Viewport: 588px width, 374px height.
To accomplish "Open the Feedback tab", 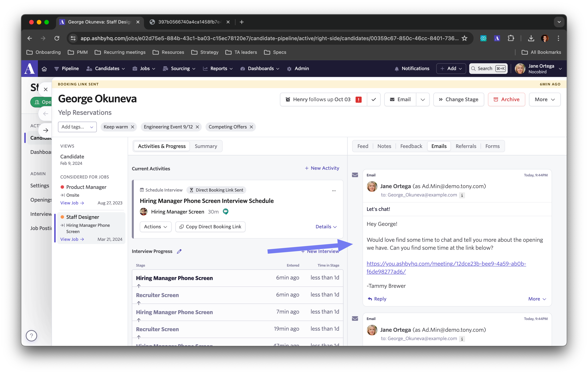I will tap(411, 146).
